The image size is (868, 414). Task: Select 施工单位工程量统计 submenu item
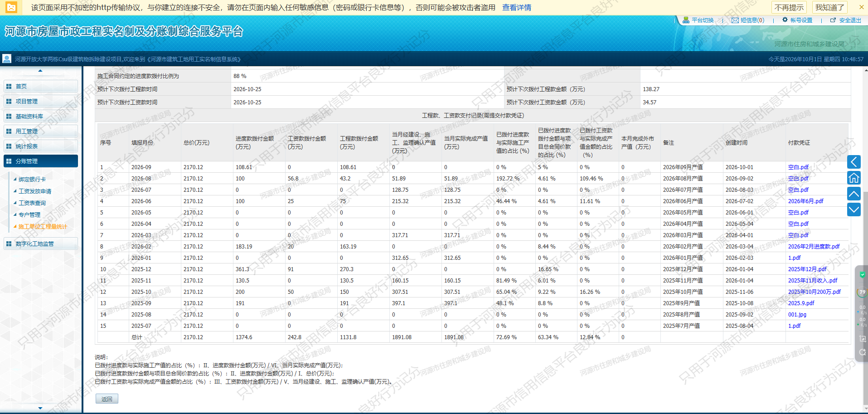click(43, 227)
